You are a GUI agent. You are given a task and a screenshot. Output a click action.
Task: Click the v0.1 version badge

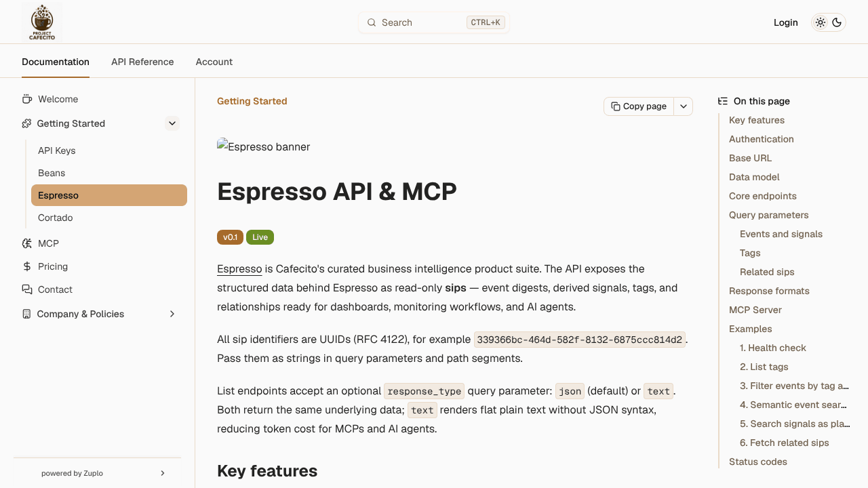coord(231,237)
